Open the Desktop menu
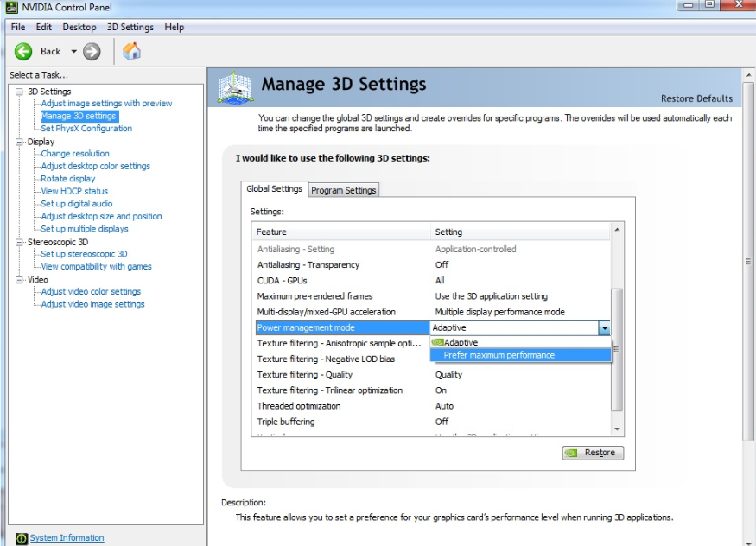 tap(79, 27)
